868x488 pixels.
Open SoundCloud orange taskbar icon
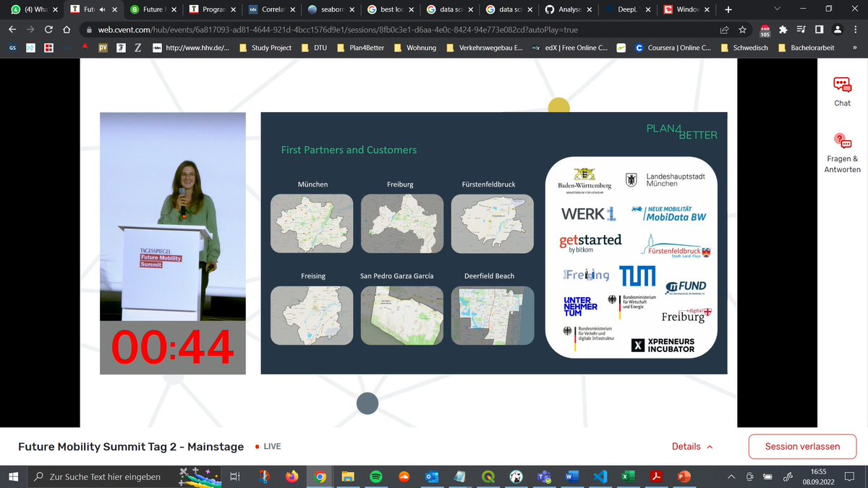click(404, 476)
